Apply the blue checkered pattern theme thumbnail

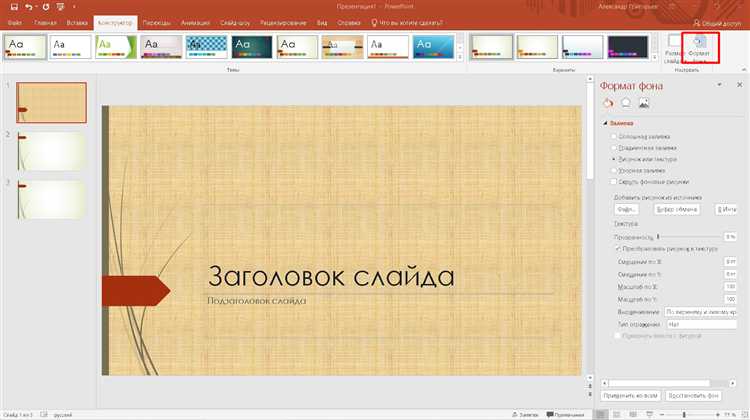click(206, 47)
